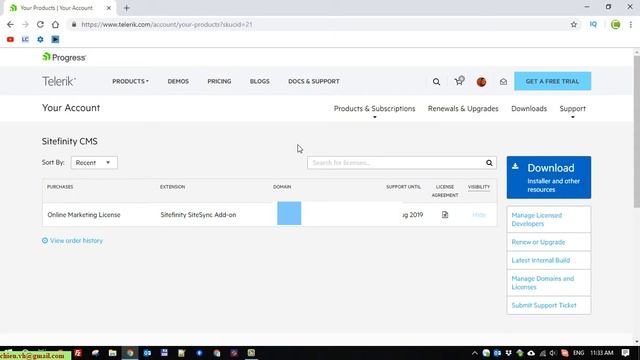640x360 pixels.
Task: Open DOCS & SUPPORT nav item
Action: [313, 81]
